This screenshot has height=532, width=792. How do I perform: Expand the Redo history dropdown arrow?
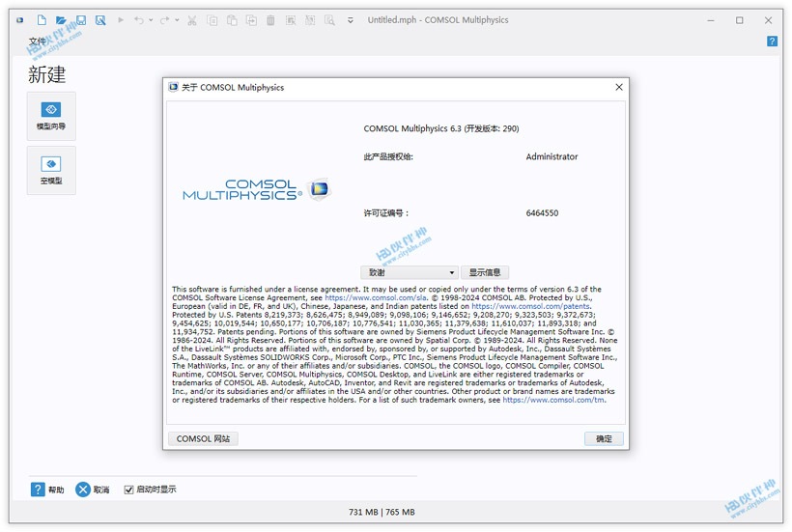point(177,20)
